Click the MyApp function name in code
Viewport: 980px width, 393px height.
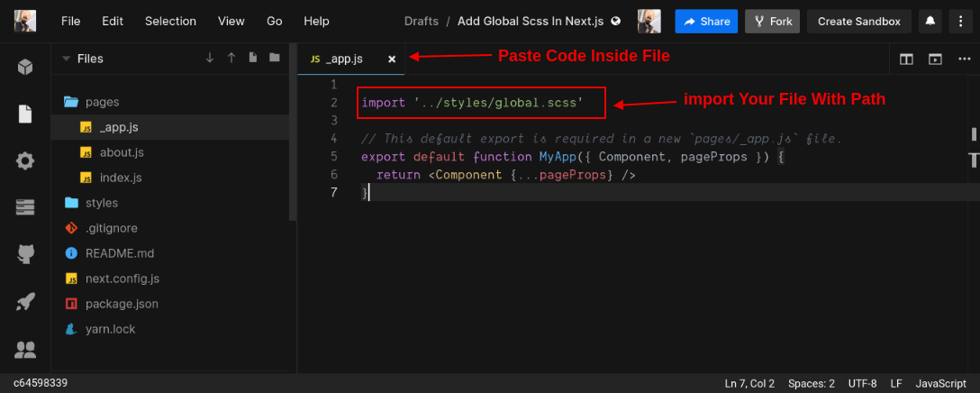coord(558,157)
